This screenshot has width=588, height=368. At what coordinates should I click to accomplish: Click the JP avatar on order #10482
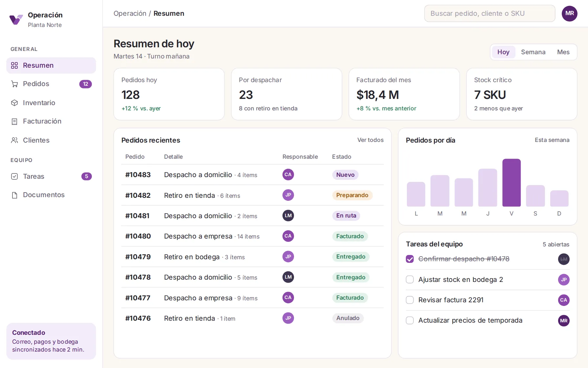288,195
